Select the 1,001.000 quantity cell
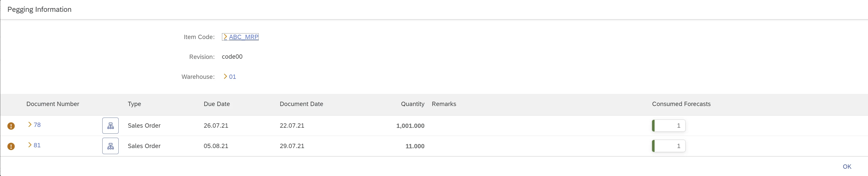This screenshot has width=868, height=176. 410,126
